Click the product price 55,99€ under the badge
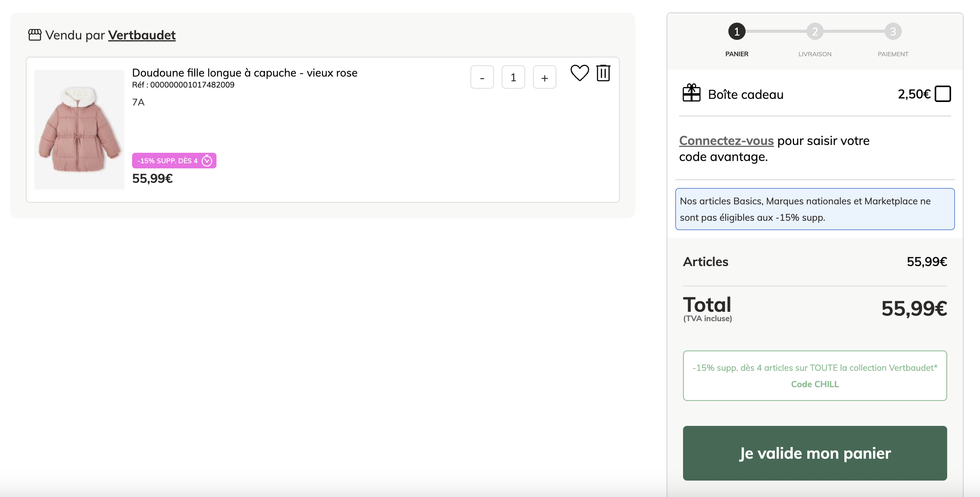980x497 pixels. point(152,179)
